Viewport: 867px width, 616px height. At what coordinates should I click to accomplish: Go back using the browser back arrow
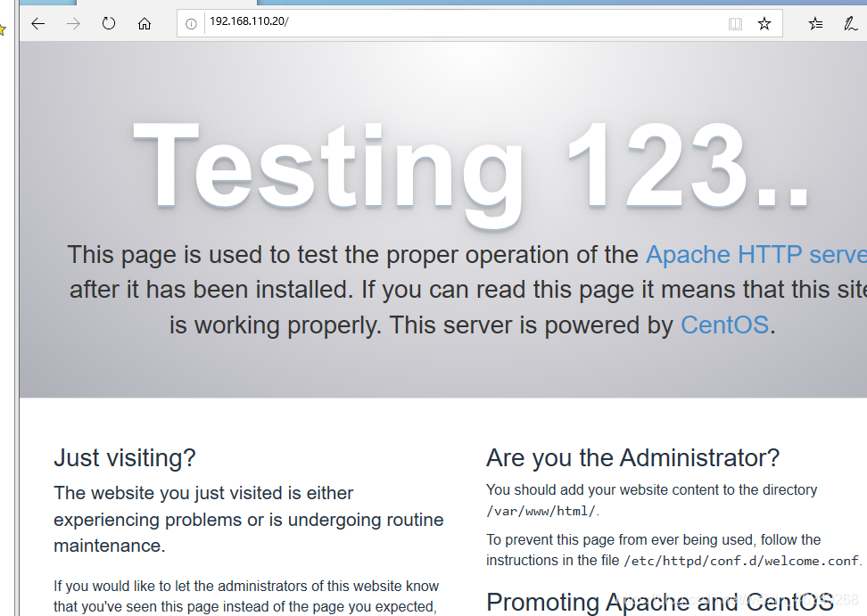[37, 24]
